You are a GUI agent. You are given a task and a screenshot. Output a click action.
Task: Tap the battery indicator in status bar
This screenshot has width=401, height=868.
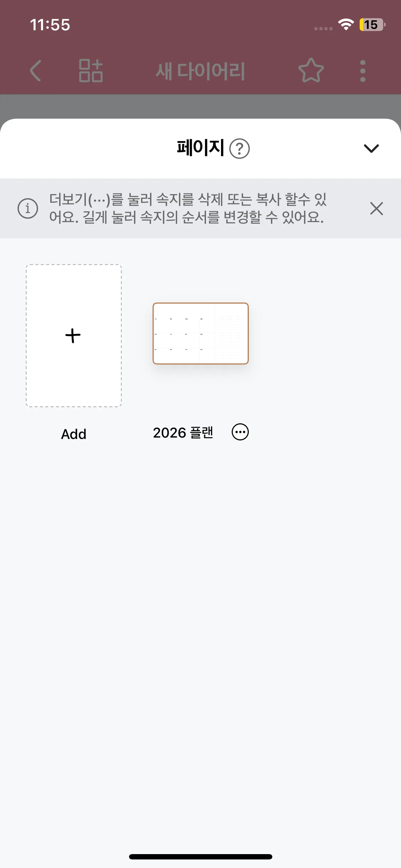372,25
